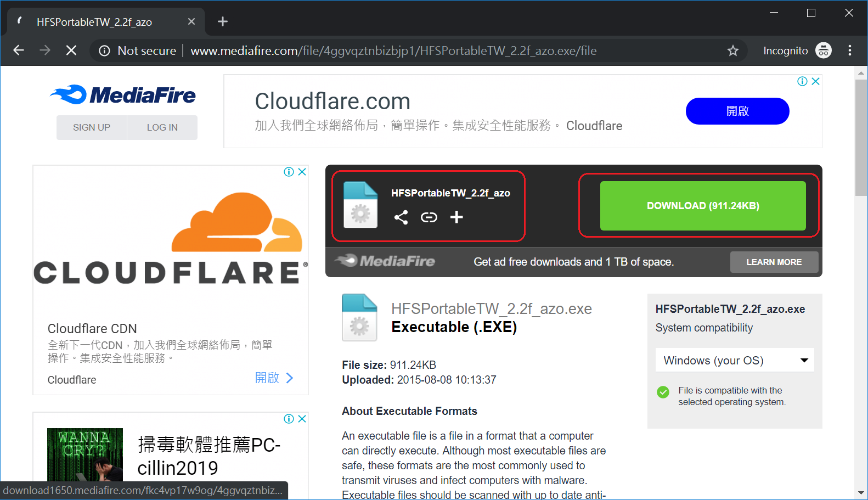Click the Cloudflare.com ad headline
The height and width of the screenshot is (500, 868).
tap(332, 102)
